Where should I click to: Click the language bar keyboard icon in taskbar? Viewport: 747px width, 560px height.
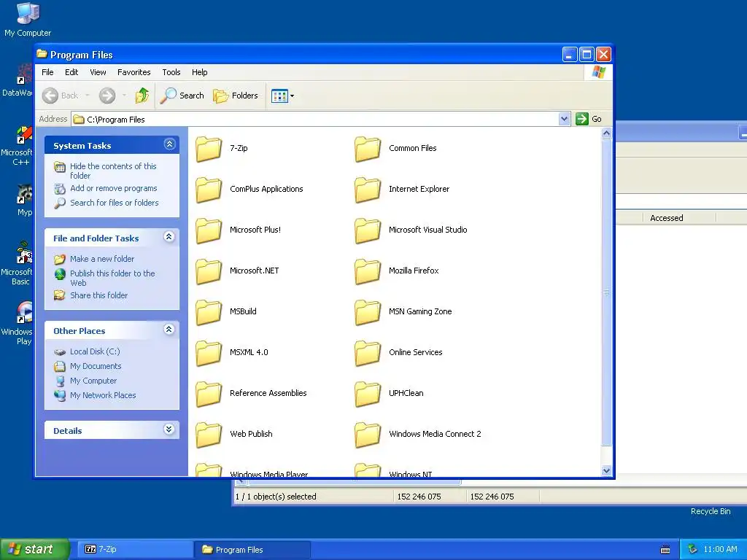[665, 550]
